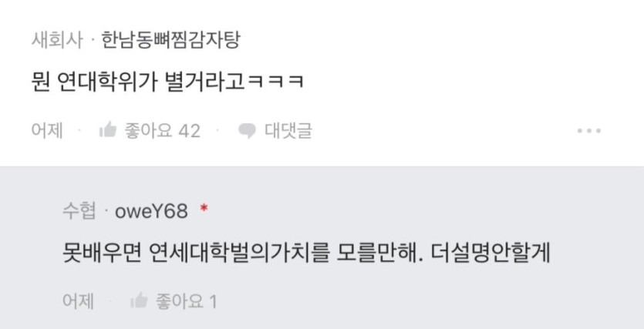The height and width of the screenshot is (329, 644).
Task: Tap the thumbs-up icon on oweY68's reply
Action: (139, 301)
